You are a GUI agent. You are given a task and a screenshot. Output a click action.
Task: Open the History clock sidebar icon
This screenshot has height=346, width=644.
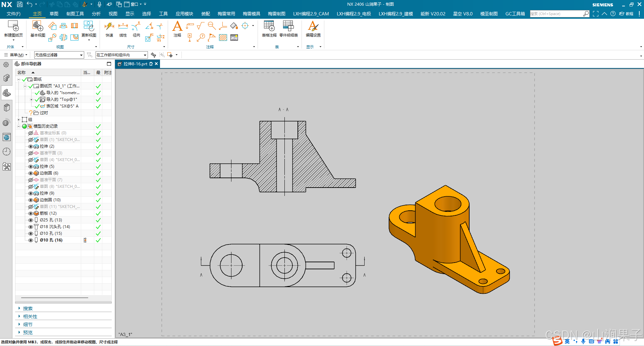(6, 152)
